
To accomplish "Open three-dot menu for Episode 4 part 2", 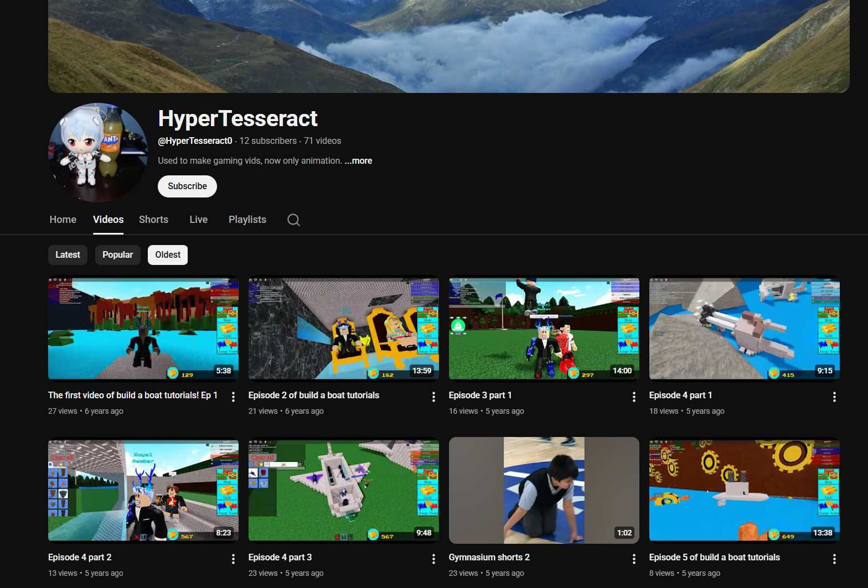I will click(233, 559).
